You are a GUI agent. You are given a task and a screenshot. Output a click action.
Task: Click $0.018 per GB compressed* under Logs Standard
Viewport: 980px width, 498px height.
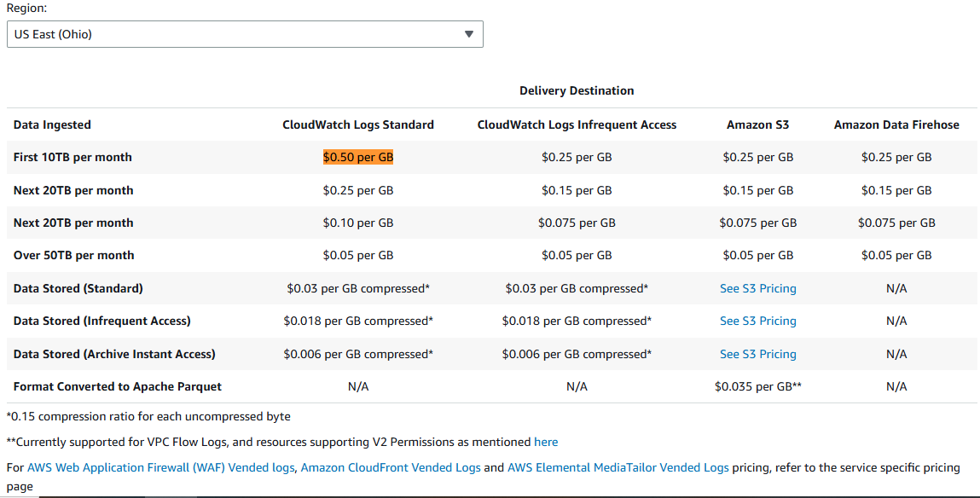coord(358,321)
